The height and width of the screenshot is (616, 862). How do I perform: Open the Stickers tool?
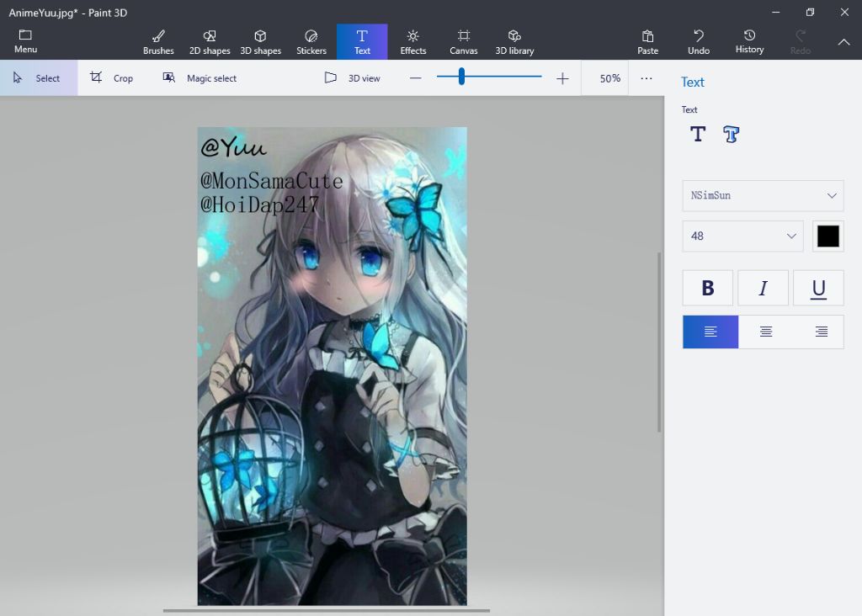pos(311,42)
